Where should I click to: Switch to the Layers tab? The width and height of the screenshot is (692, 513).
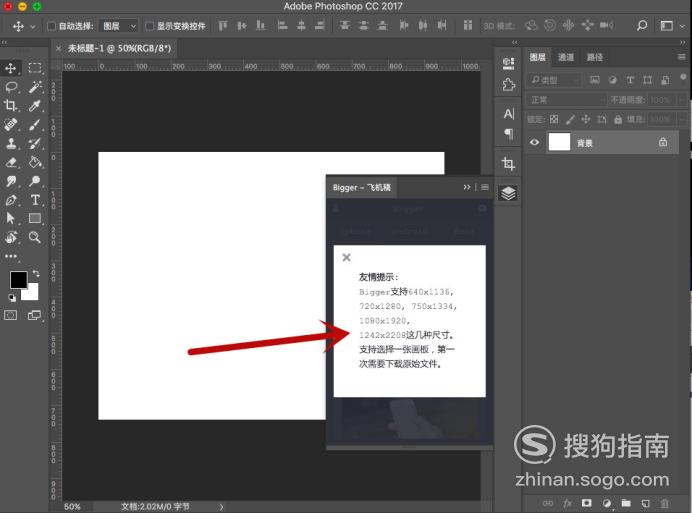pos(537,57)
